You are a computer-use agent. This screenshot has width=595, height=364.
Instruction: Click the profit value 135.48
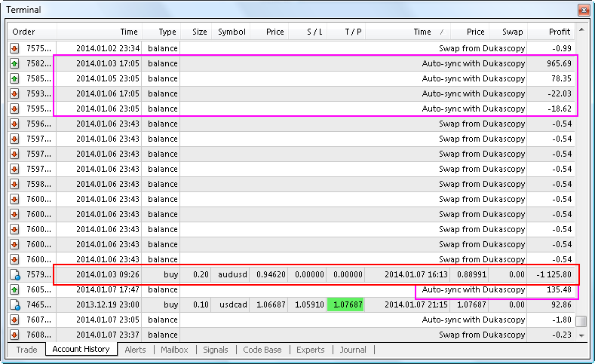tap(559, 289)
